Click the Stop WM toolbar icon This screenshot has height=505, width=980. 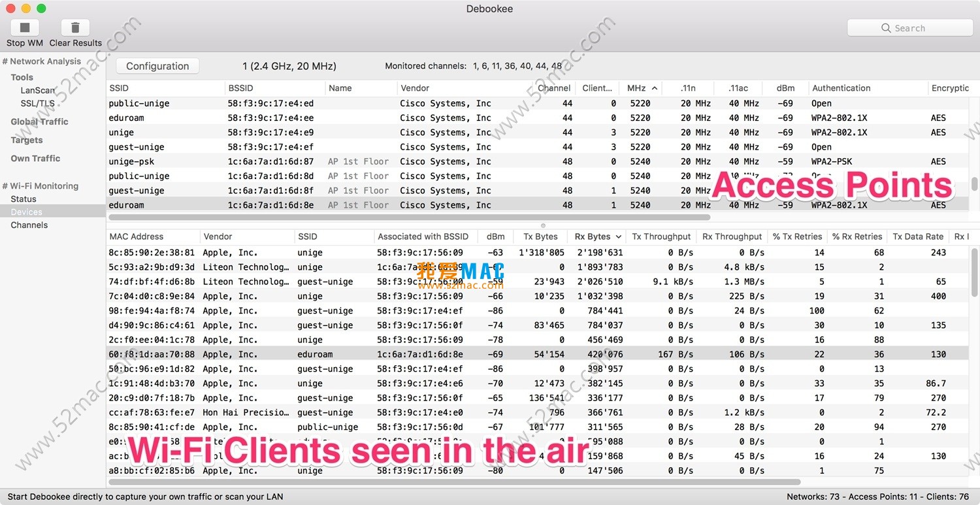tap(25, 28)
